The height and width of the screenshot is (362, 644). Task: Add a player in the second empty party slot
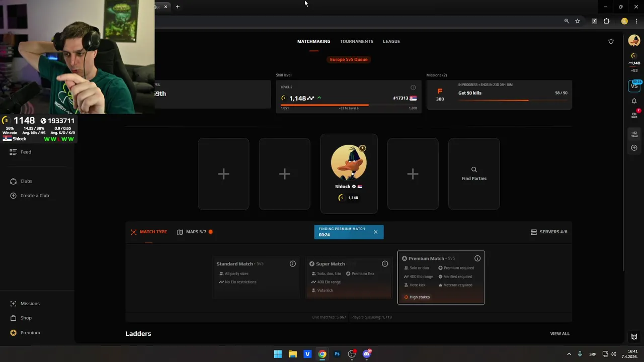pos(285,174)
